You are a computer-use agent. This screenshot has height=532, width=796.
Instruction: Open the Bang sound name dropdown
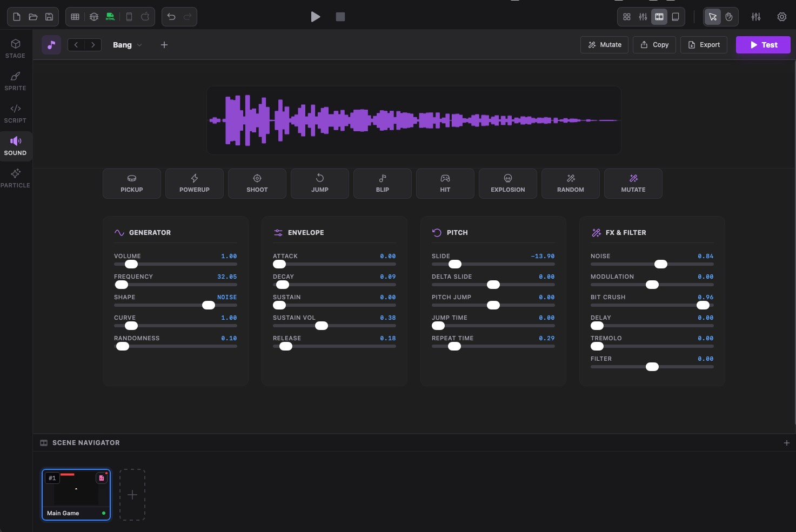[127, 45]
